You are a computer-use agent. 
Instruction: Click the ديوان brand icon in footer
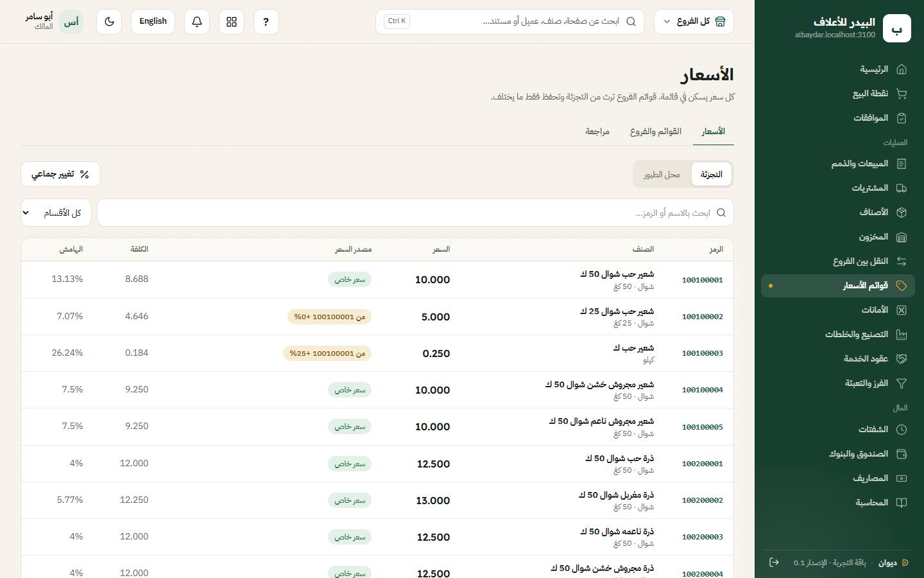click(905, 563)
